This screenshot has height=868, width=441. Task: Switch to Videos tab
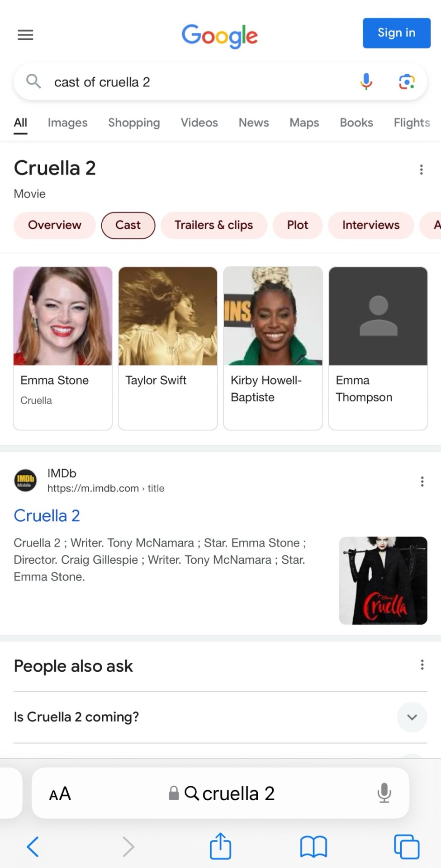pos(199,123)
